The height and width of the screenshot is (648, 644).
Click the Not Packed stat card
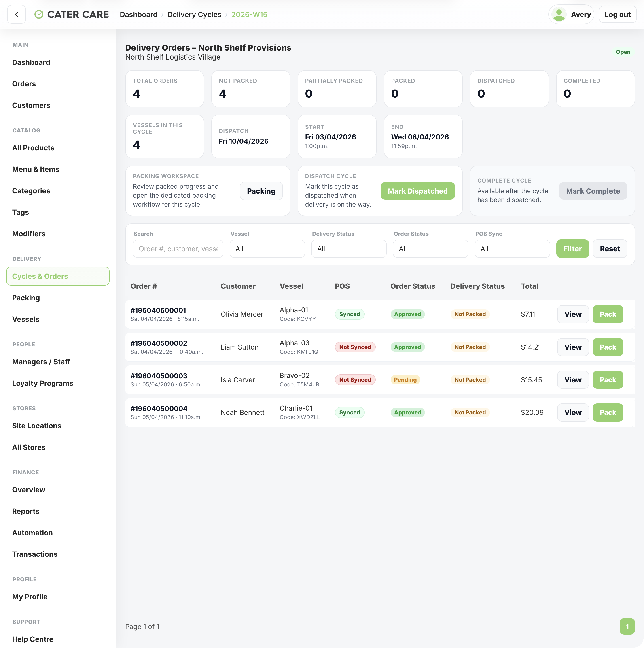[x=250, y=89]
